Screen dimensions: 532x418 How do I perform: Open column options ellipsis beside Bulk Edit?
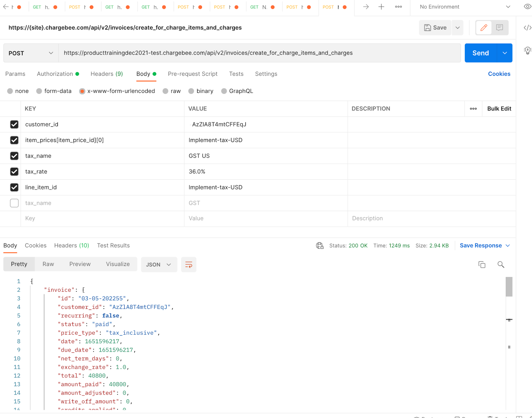pos(473,109)
